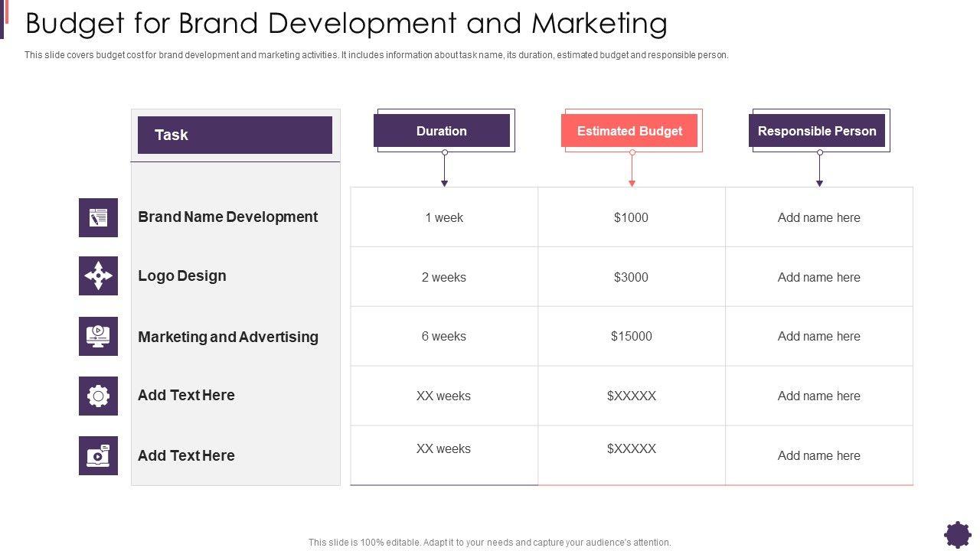Screen dimensions: 980x551
Task: Click Add name here for Brand Name Development
Action: (x=818, y=217)
